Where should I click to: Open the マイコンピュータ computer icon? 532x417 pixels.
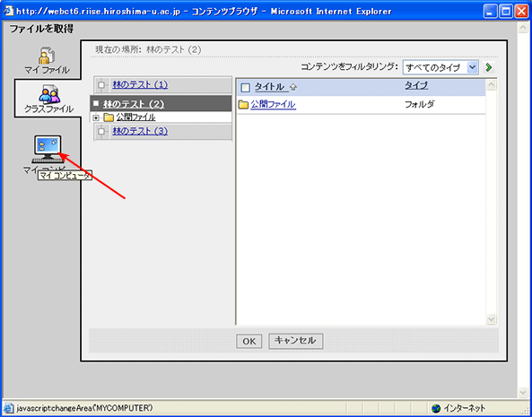48,149
